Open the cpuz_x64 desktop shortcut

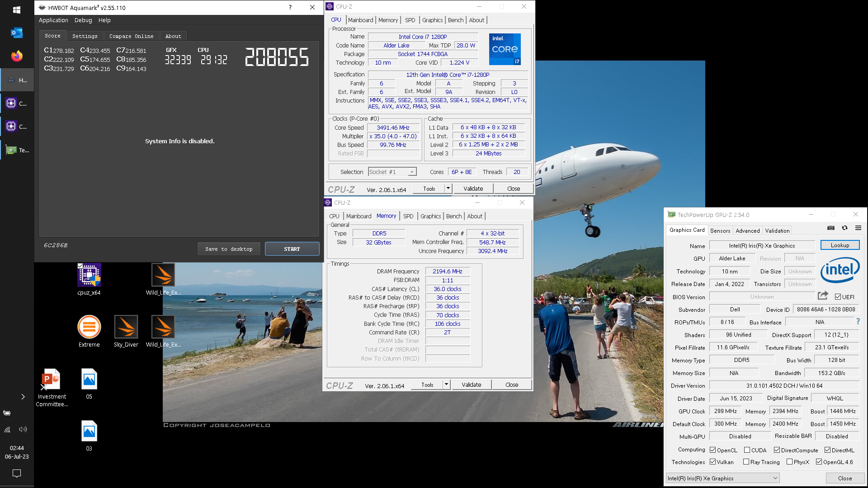coord(89,280)
